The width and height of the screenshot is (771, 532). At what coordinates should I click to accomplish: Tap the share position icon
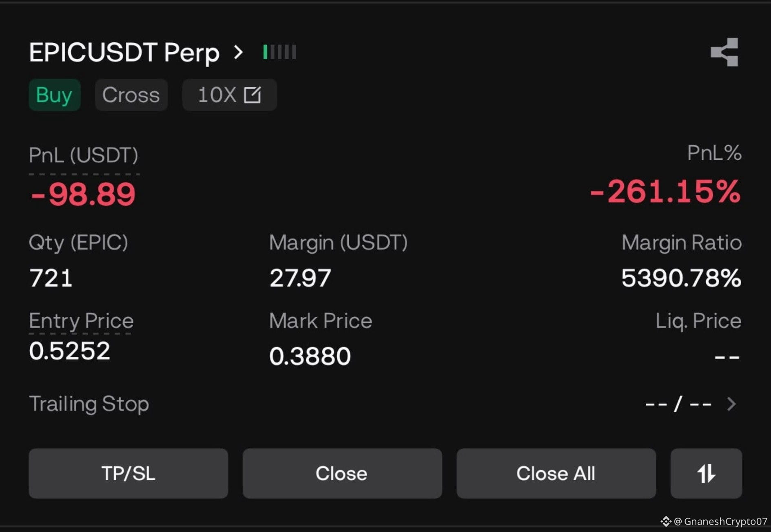[x=724, y=52]
